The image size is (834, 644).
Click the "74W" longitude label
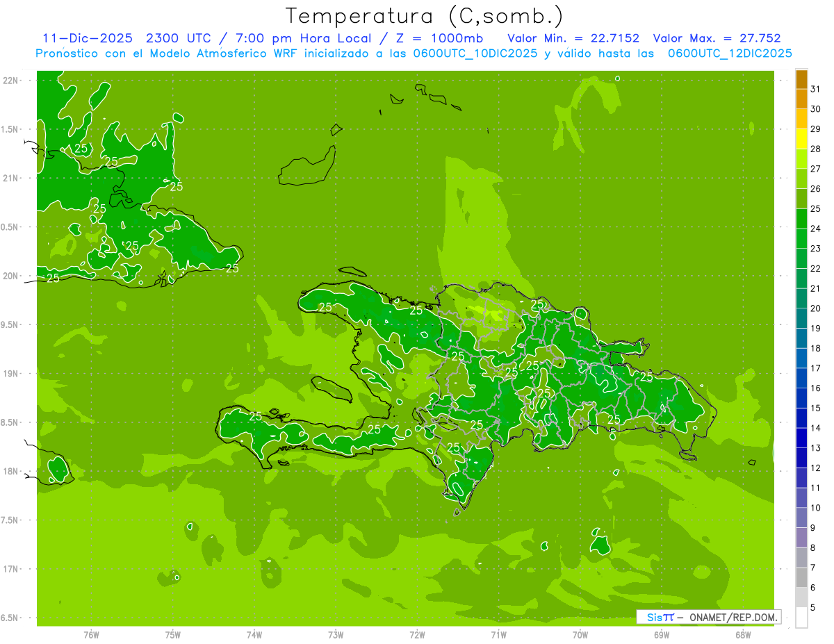254,635
